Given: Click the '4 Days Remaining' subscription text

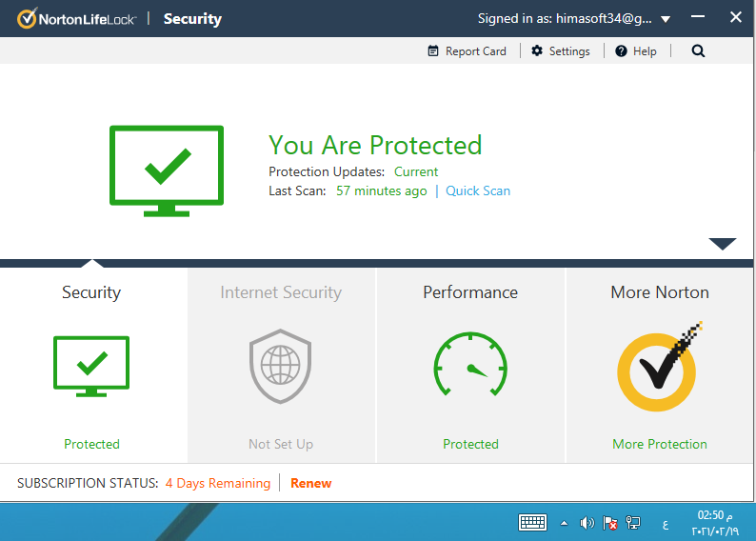Looking at the screenshot, I should [x=218, y=483].
